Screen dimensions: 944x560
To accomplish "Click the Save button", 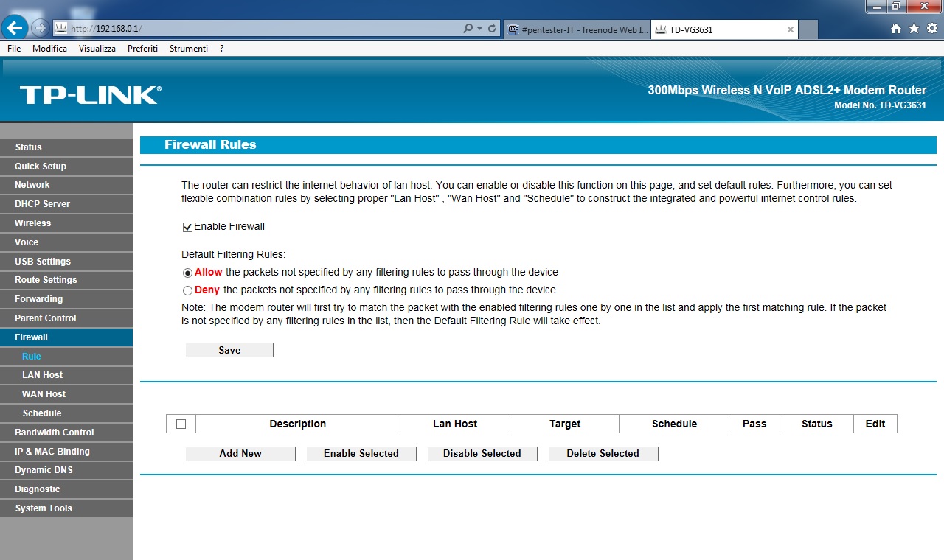I will [x=229, y=350].
